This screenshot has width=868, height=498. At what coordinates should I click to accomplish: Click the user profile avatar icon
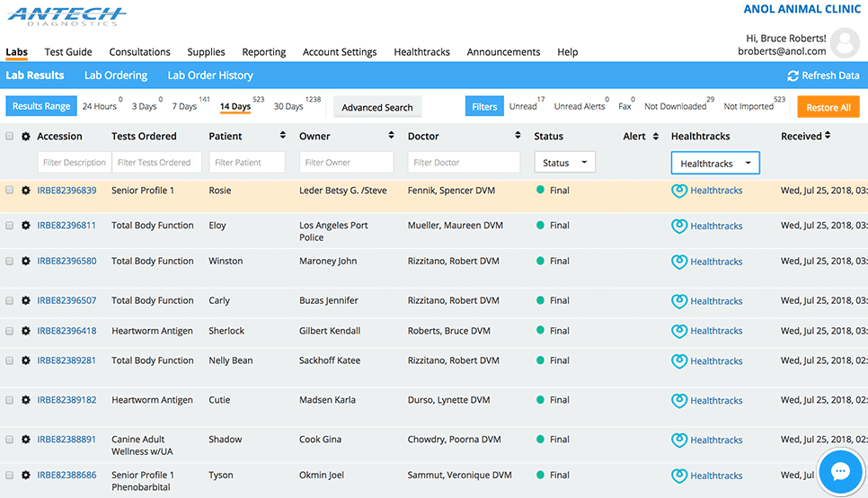(845, 43)
